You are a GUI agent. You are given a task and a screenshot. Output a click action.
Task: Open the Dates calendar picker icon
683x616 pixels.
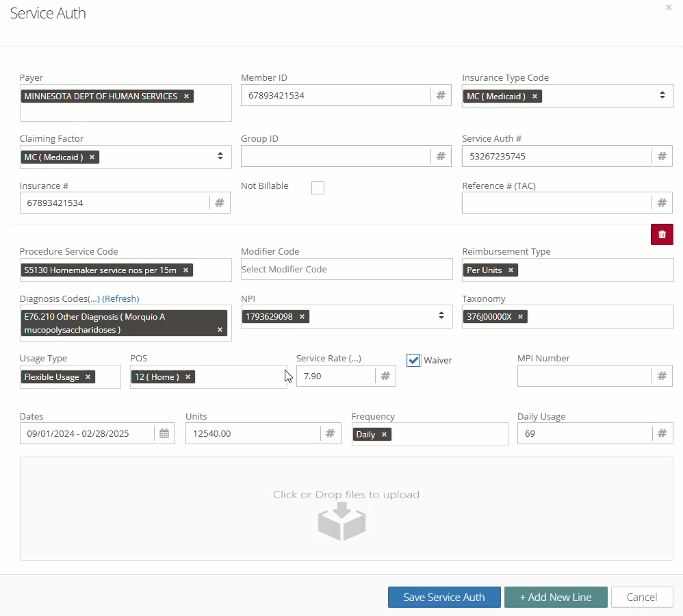pos(164,433)
